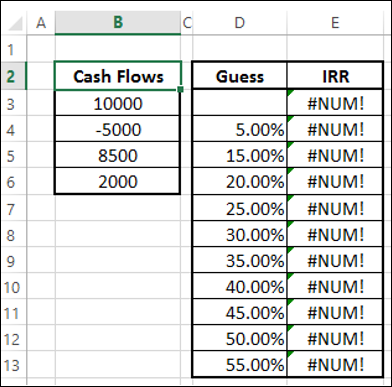Click the #NUM! error cell in row 3
The width and height of the screenshot is (392, 387).
[x=335, y=103]
